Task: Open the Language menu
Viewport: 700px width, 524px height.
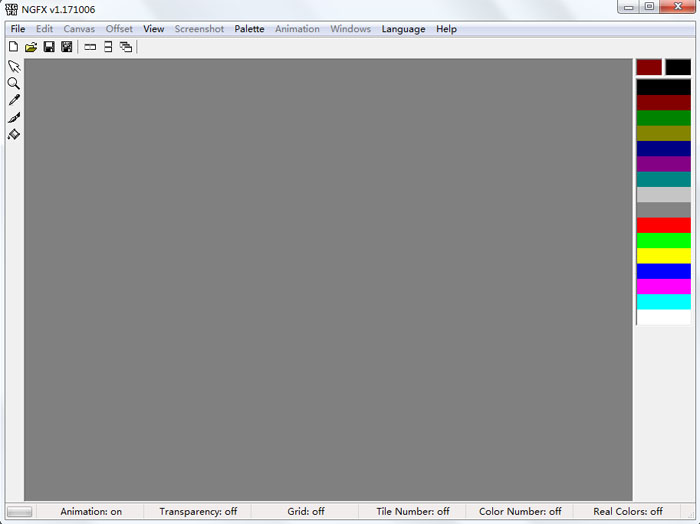Action: 404,29
